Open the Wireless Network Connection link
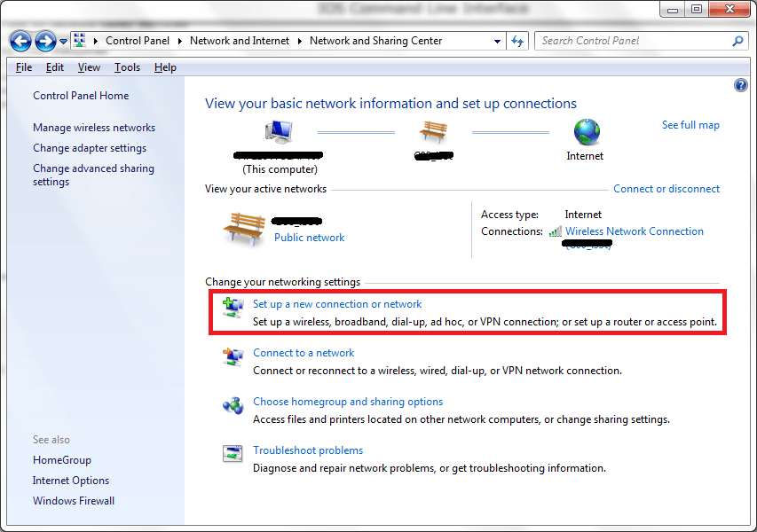The width and height of the screenshot is (757, 532). click(635, 231)
